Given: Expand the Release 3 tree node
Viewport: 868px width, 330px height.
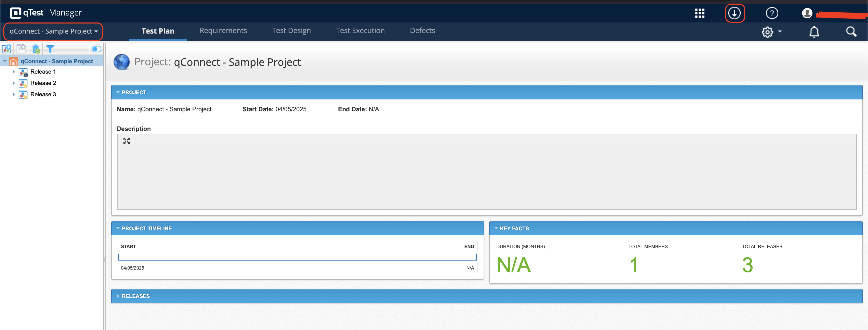Looking at the screenshot, I should [x=13, y=95].
